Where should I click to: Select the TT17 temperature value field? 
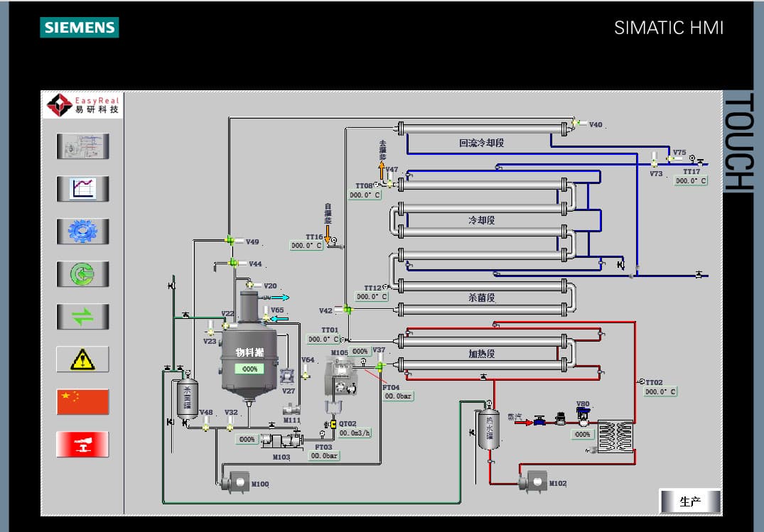(691, 181)
